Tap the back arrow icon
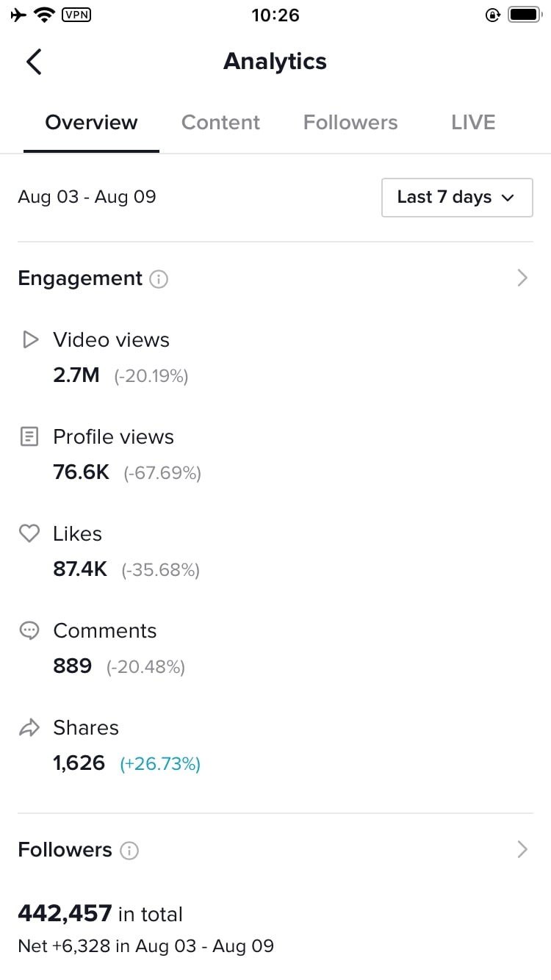This screenshot has height=980, width=551. 34,62
